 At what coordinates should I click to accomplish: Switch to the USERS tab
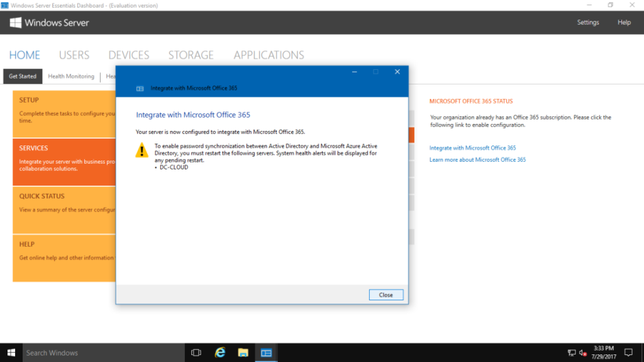[74, 55]
